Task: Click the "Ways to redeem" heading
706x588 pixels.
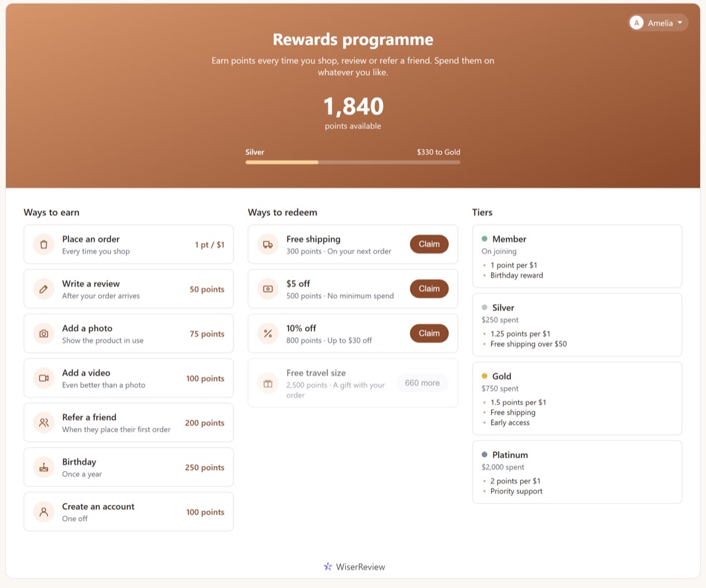Action: pos(282,212)
